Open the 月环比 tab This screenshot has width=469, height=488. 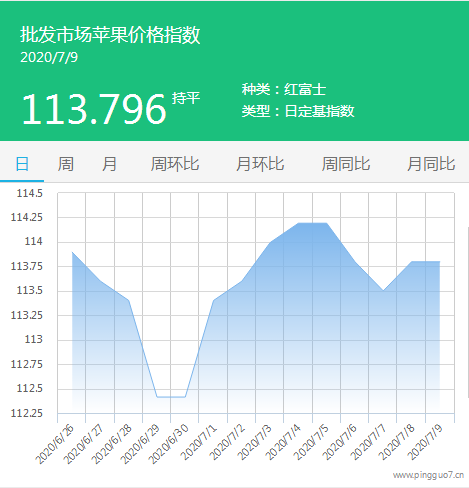pos(260,164)
